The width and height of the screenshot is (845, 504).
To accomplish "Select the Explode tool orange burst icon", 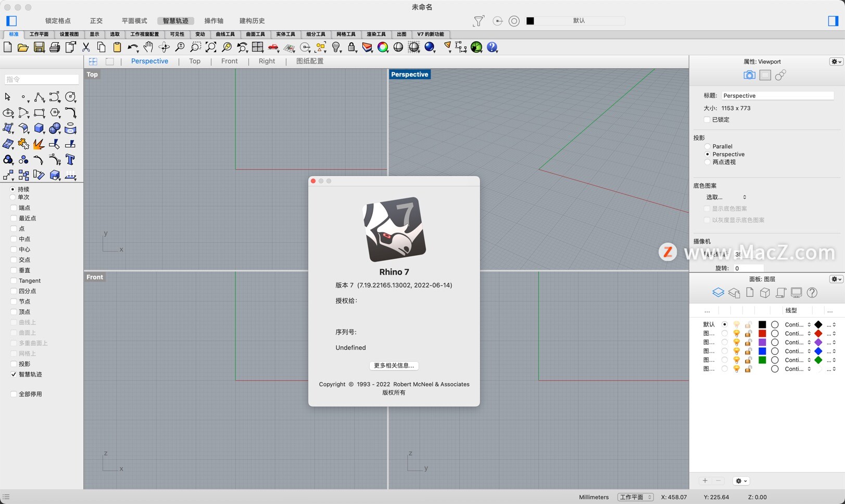I will coord(39,144).
